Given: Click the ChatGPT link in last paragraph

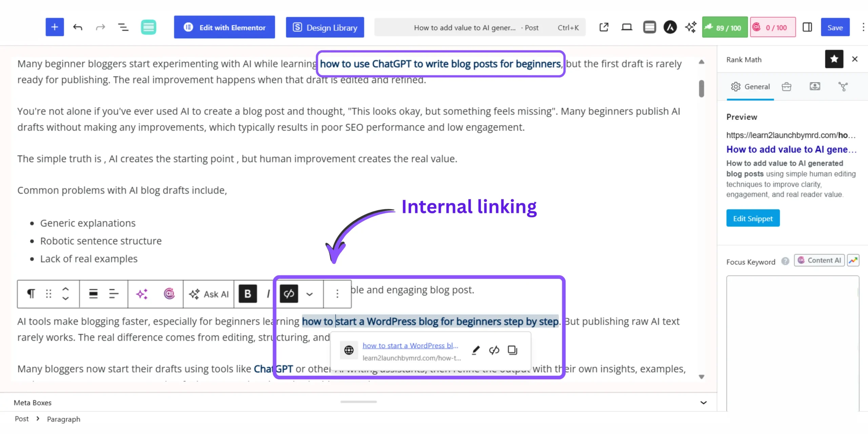Looking at the screenshot, I should point(273,369).
